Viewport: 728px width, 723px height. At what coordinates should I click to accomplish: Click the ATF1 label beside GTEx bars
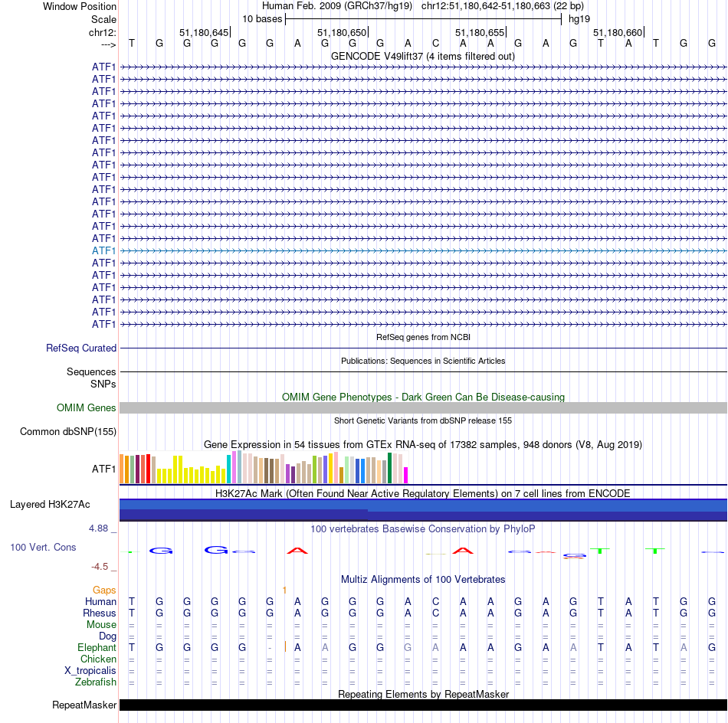tap(104, 469)
